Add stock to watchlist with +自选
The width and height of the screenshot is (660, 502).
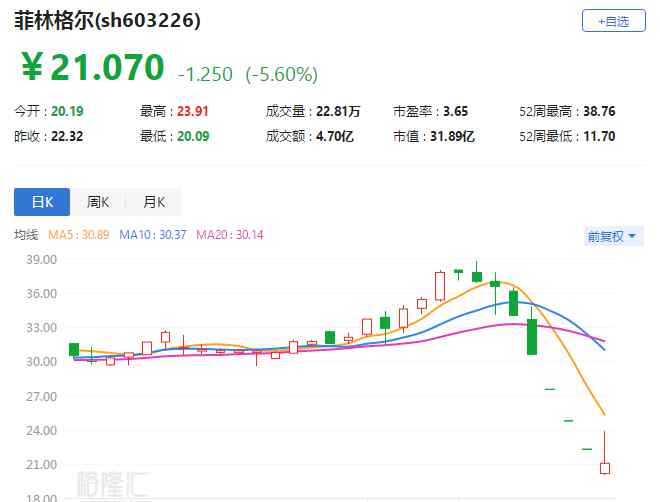613,20
